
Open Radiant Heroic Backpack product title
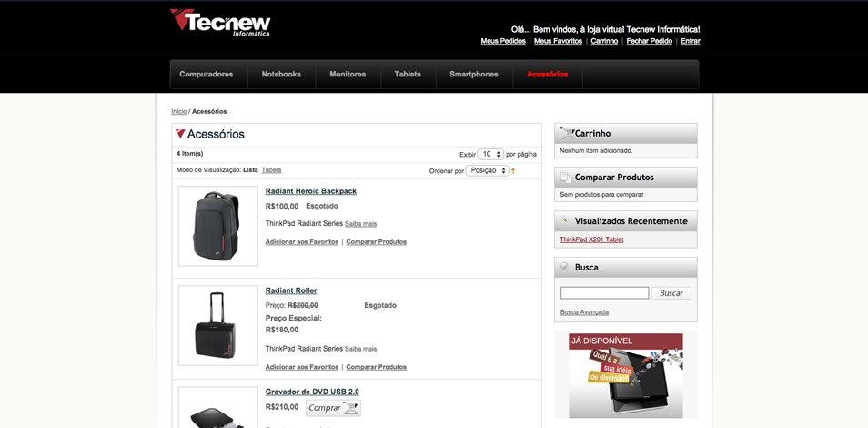click(310, 191)
